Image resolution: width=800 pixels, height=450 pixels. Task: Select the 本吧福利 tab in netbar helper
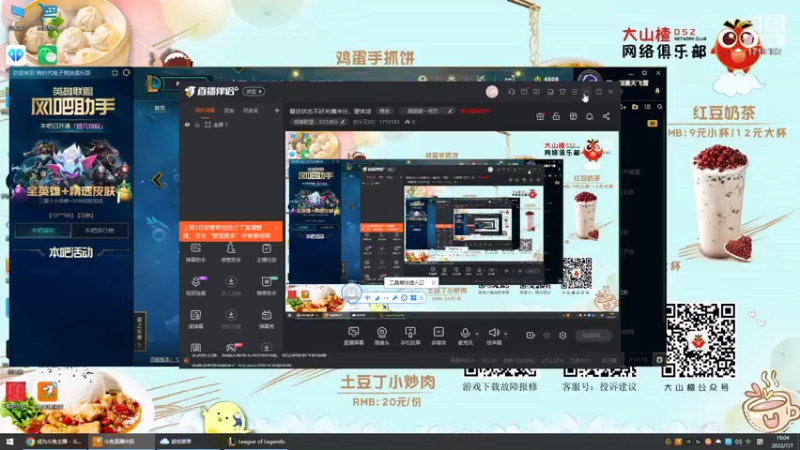pos(43,231)
